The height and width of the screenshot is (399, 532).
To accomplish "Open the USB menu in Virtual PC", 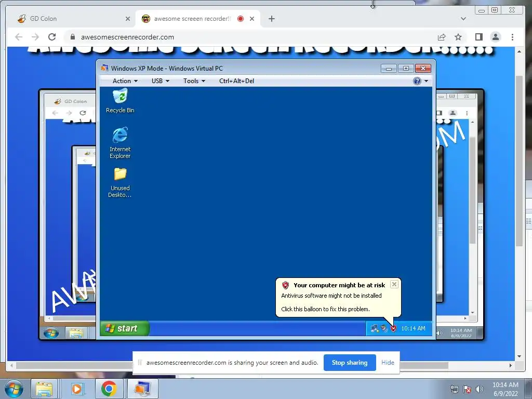I will click(160, 81).
